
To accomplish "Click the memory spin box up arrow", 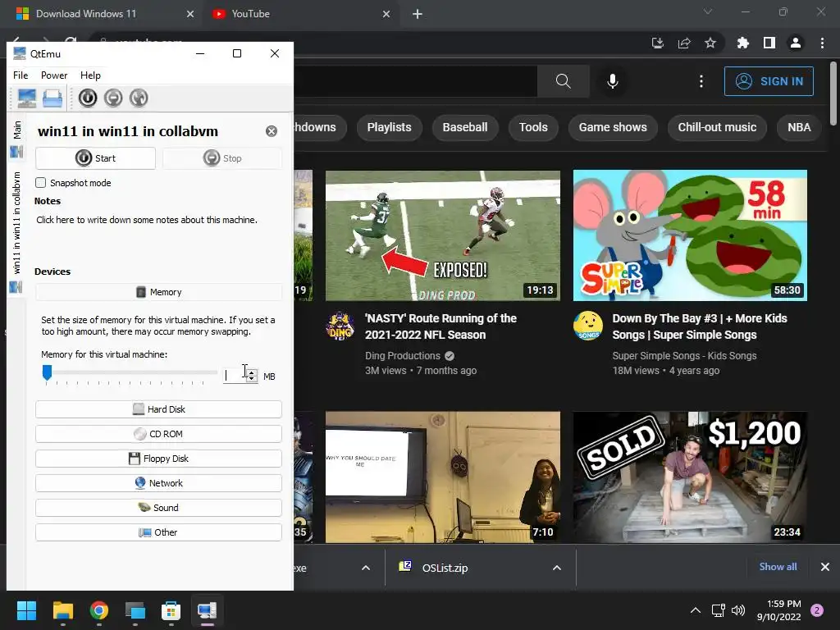I will point(252,372).
